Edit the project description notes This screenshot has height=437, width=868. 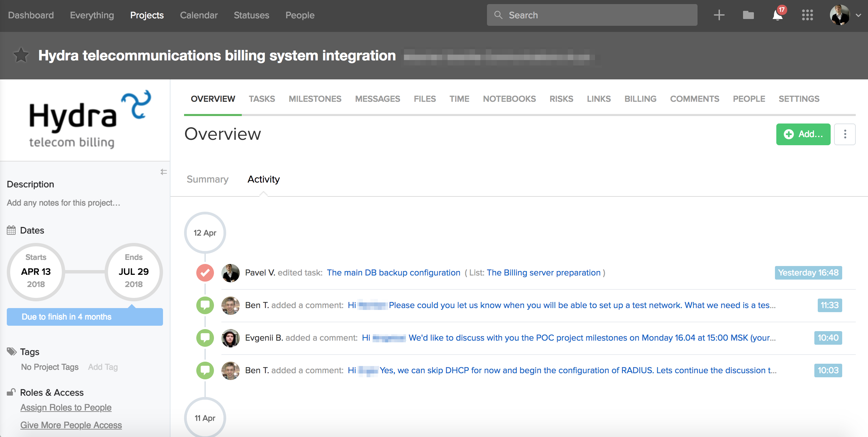(64, 203)
